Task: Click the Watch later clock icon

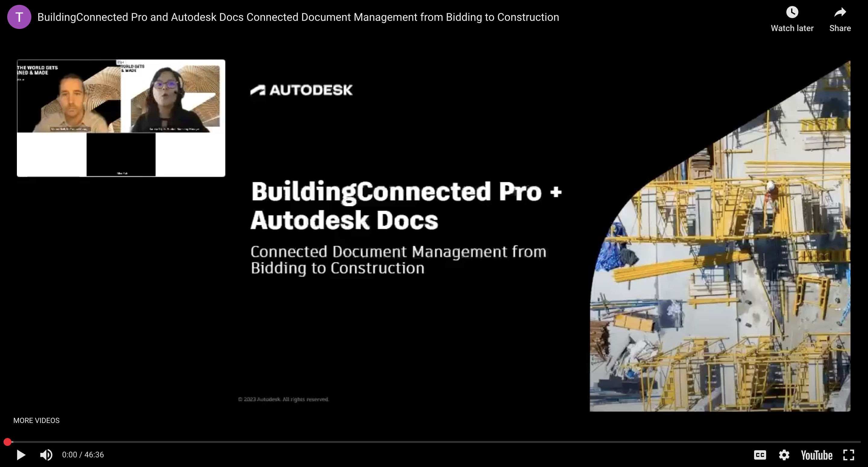Action: [x=792, y=12]
